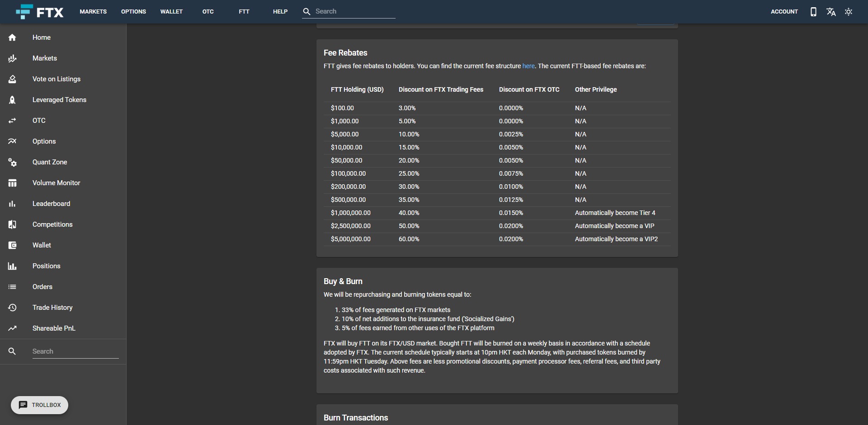Click the 'Fee Rebates' heading
Screen dimensions: 868x425
pyautogui.click(x=345, y=53)
